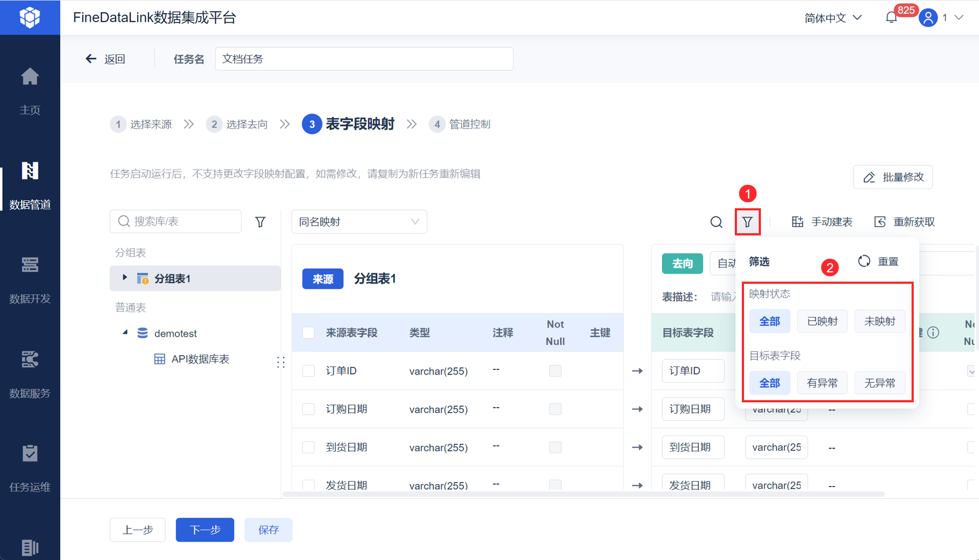The height and width of the screenshot is (560, 979).
Task: Open the user account dropdown arrow
Action: pos(959,18)
